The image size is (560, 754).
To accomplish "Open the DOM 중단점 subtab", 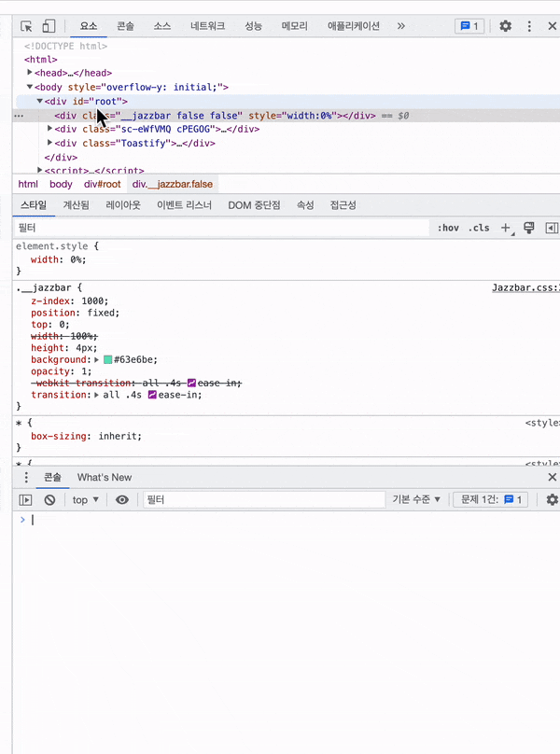I will pos(254,205).
